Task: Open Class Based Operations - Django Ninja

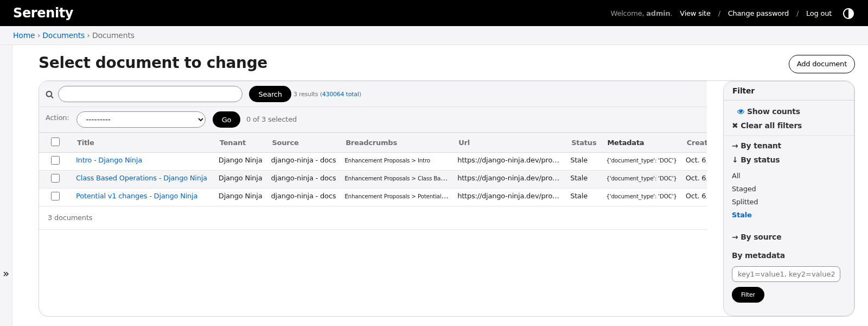Action: coord(142,178)
